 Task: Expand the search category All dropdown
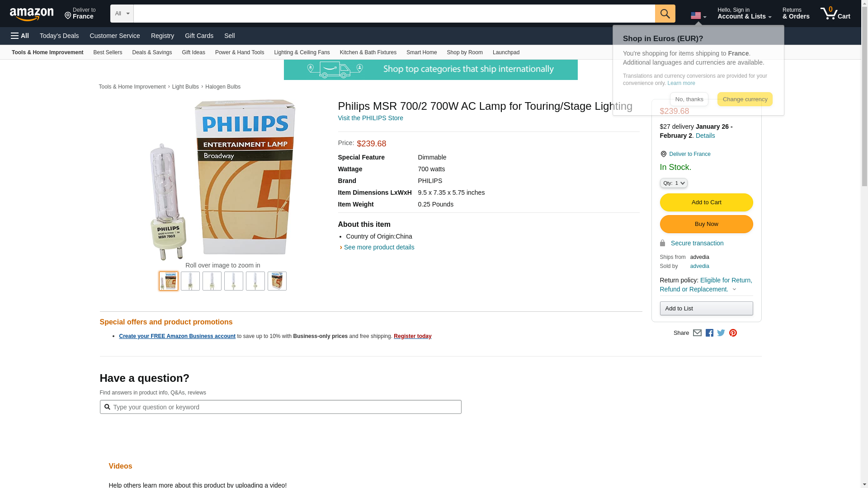point(122,14)
